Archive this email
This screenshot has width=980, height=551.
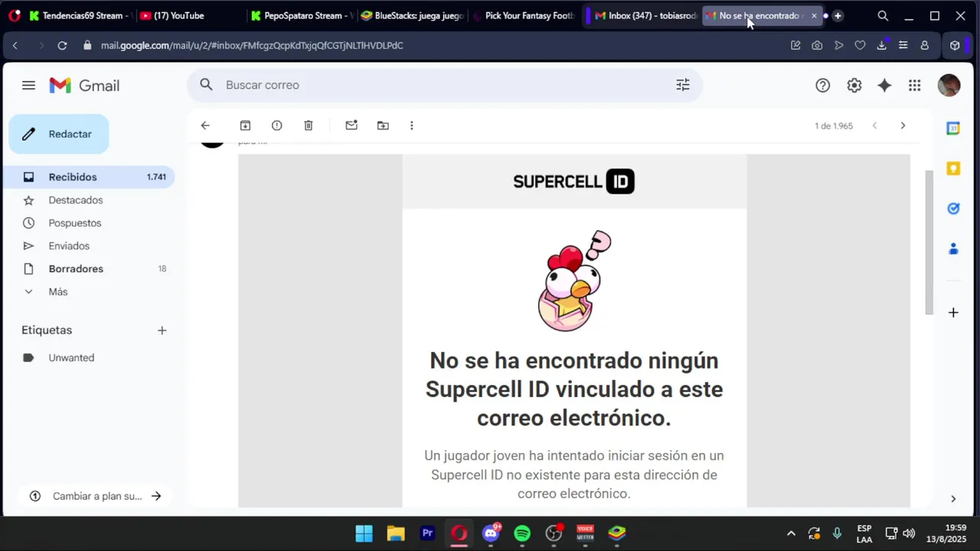(x=245, y=126)
